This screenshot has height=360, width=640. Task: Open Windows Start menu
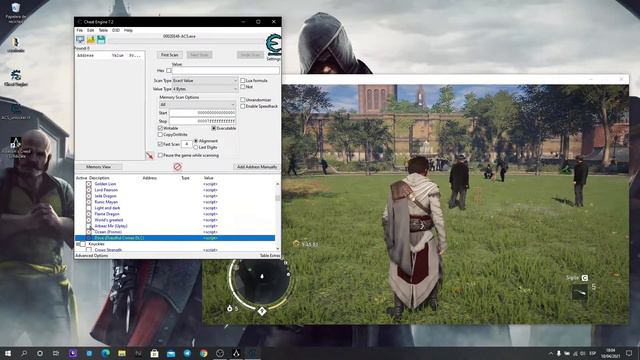click(7, 353)
